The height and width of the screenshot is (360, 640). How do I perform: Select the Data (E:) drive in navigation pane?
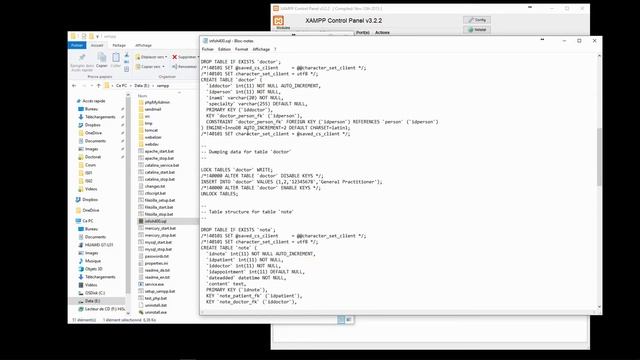92,301
